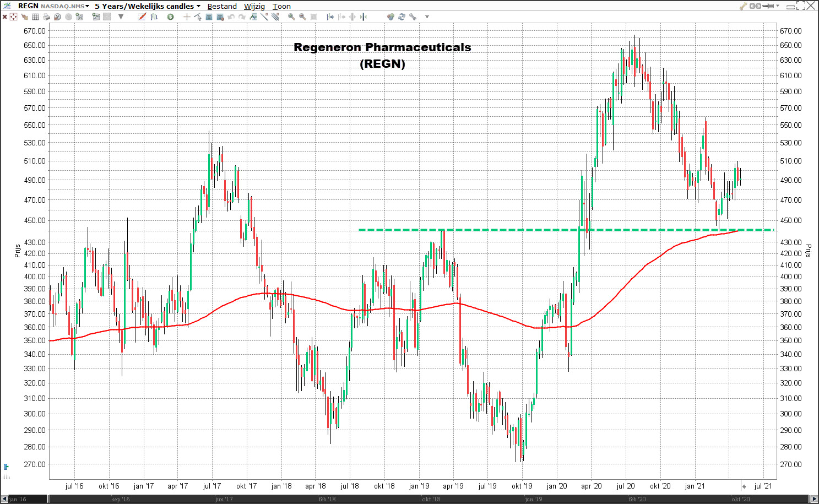Image resolution: width=819 pixels, height=504 pixels.
Task: Expand the dropdown arrow beside the pushpin
Action: [778, 6]
